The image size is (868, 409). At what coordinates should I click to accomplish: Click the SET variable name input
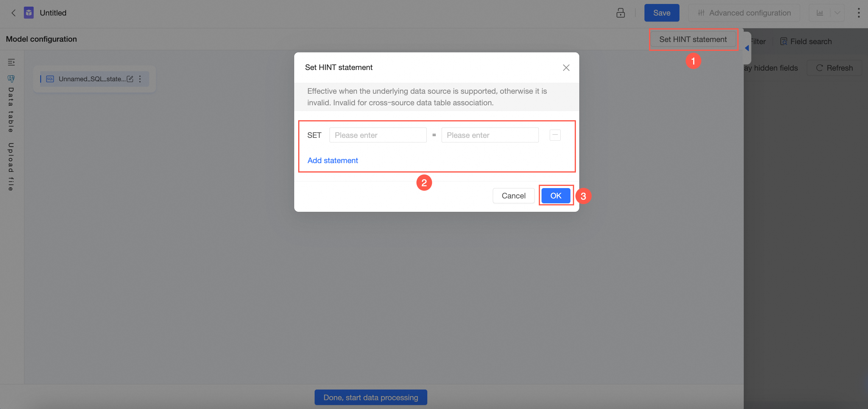click(x=378, y=135)
